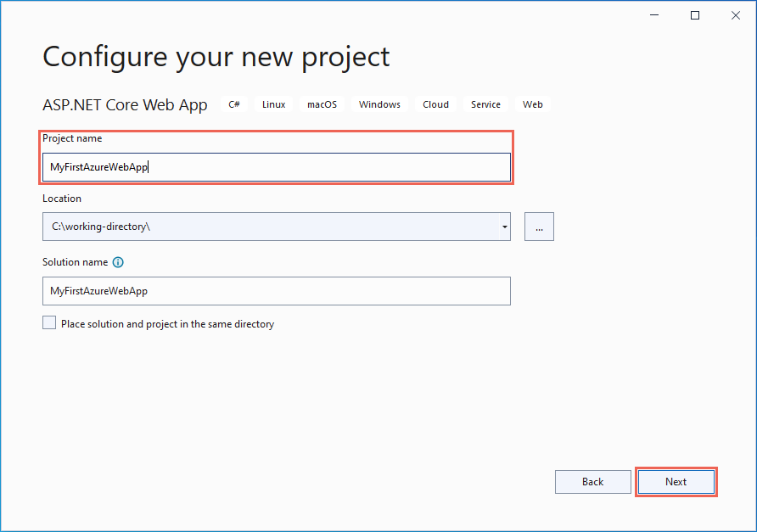Image resolution: width=757 pixels, height=532 pixels.
Task: Click the Windows platform tag
Action: 379,104
